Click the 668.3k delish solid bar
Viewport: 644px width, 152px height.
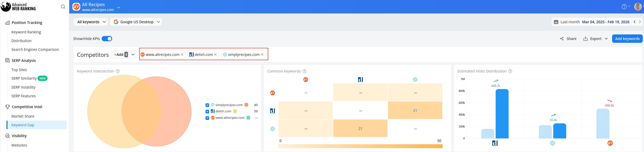[x=502, y=114]
